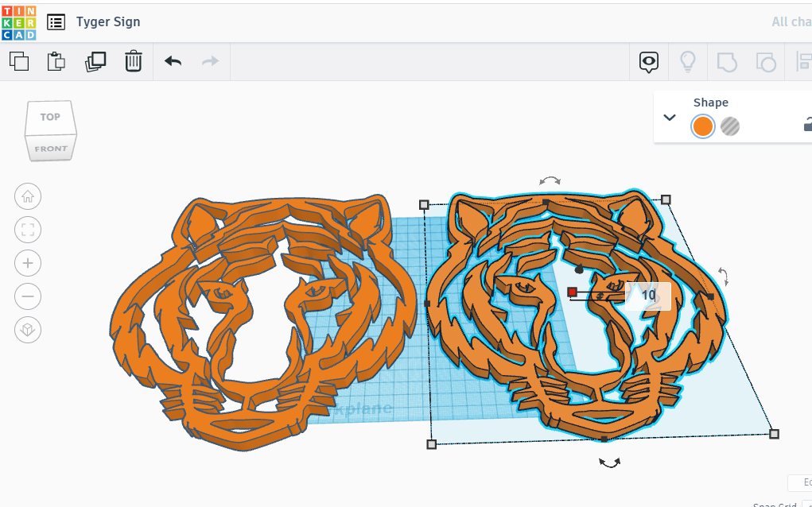
Task: Click the dimension input showing 10
Action: (648, 295)
